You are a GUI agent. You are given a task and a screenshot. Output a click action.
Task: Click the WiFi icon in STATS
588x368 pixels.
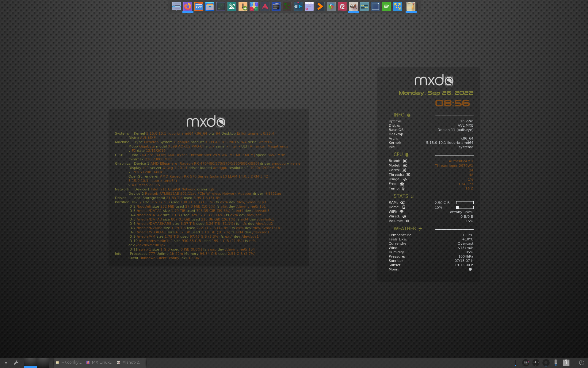point(401,212)
